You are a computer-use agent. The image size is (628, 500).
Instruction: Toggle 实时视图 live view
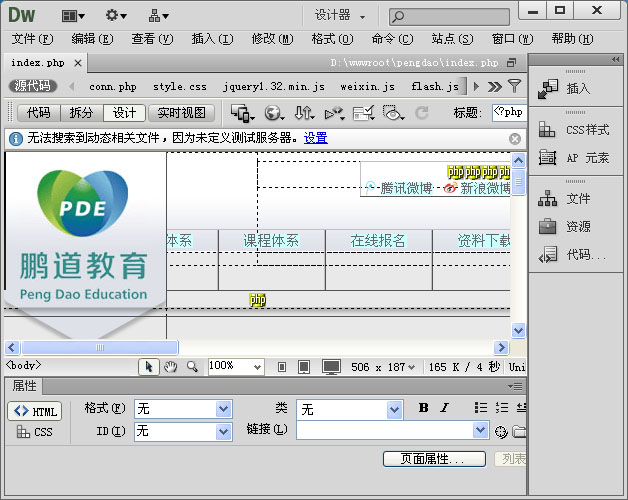click(x=181, y=113)
